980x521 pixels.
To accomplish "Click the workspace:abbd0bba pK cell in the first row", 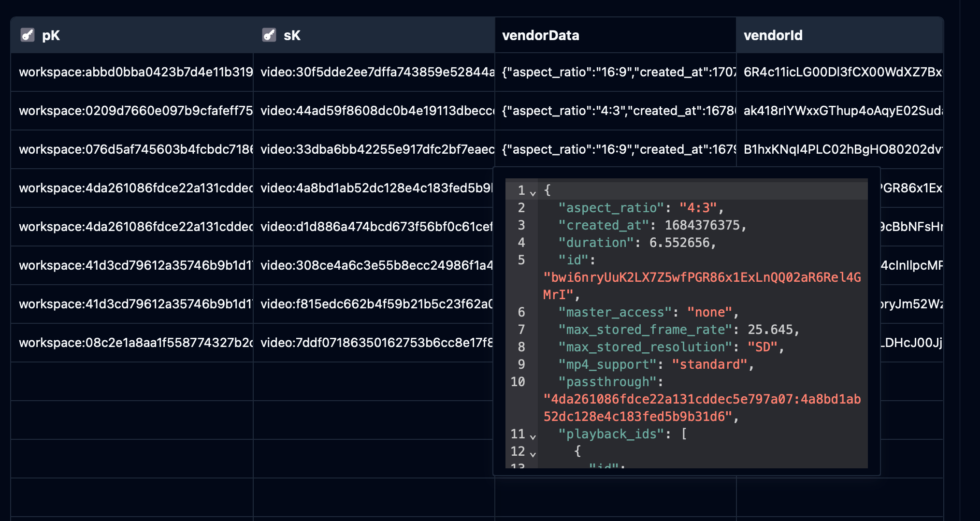I will coord(130,72).
